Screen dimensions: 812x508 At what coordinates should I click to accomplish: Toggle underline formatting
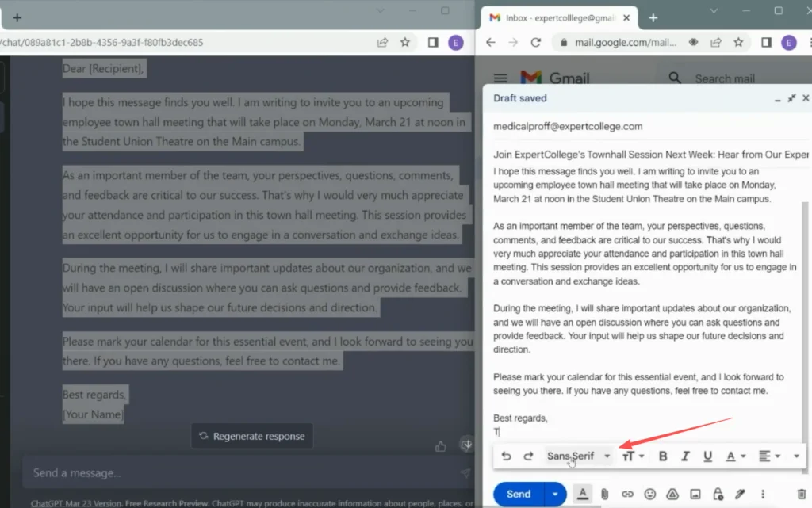coord(707,456)
